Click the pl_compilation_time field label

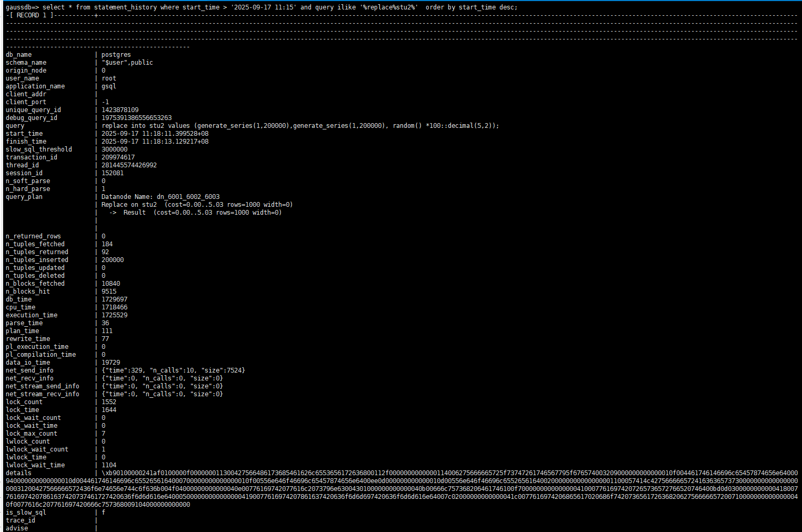[41, 355]
